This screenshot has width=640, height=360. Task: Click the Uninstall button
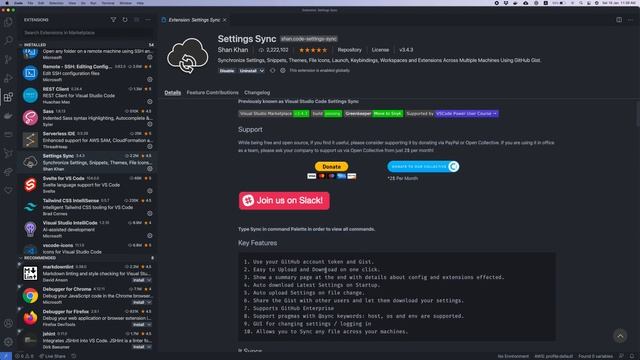click(248, 71)
